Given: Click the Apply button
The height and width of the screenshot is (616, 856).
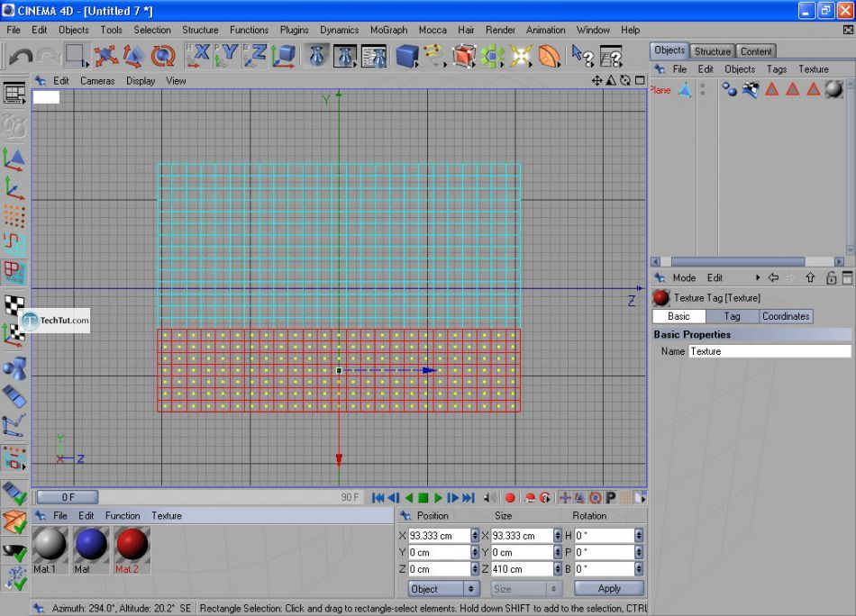Looking at the screenshot, I should pos(609,589).
